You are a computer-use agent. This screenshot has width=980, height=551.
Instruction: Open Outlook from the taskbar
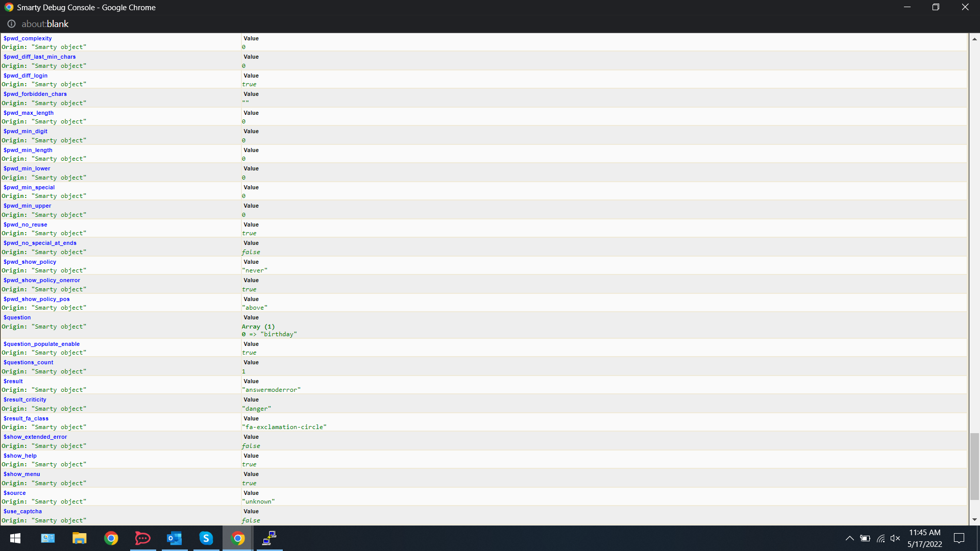tap(174, 538)
